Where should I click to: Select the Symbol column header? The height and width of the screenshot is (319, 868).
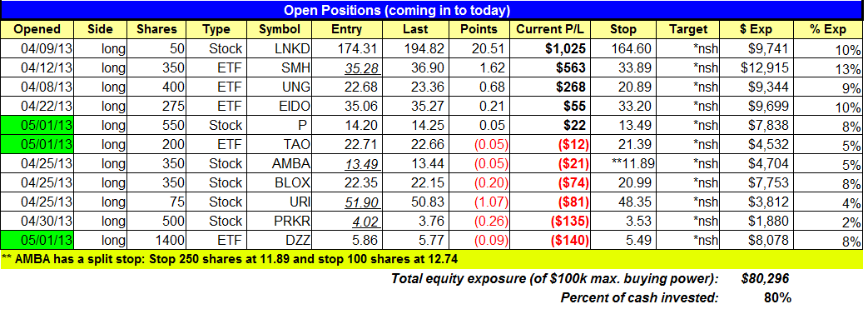pyautogui.click(x=280, y=29)
